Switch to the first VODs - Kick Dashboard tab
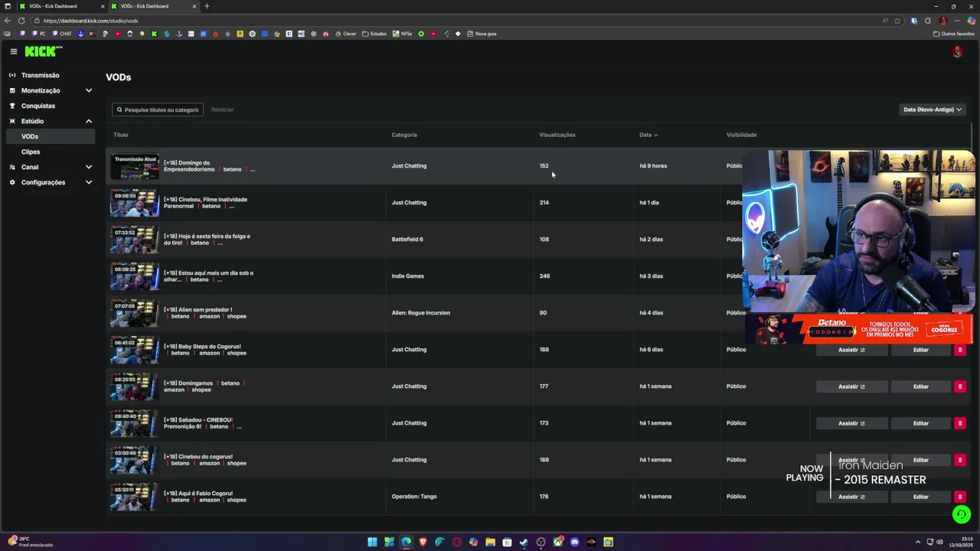The image size is (980, 551). [x=61, y=6]
